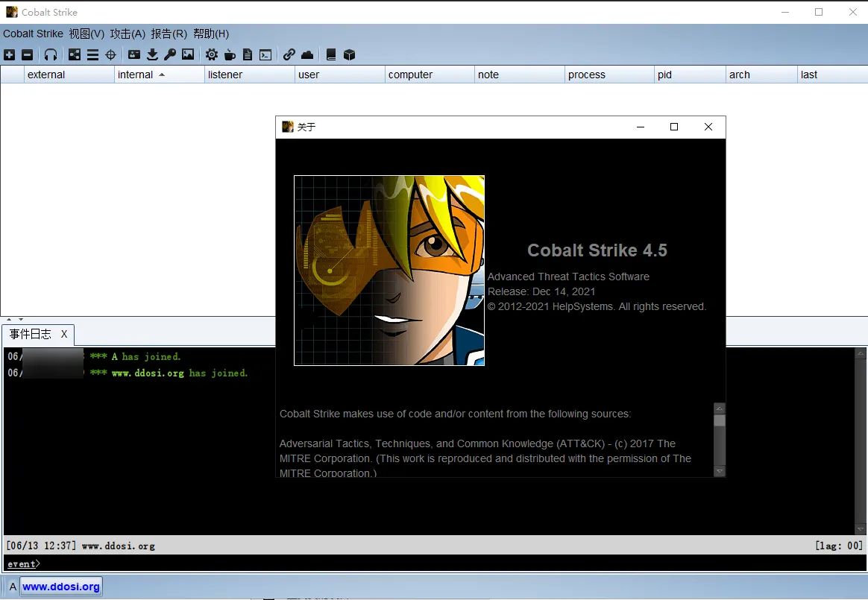The height and width of the screenshot is (600, 868).
Task: Click the '[06/13 12:37] www.ddosi.org' status text
Action: (81, 546)
